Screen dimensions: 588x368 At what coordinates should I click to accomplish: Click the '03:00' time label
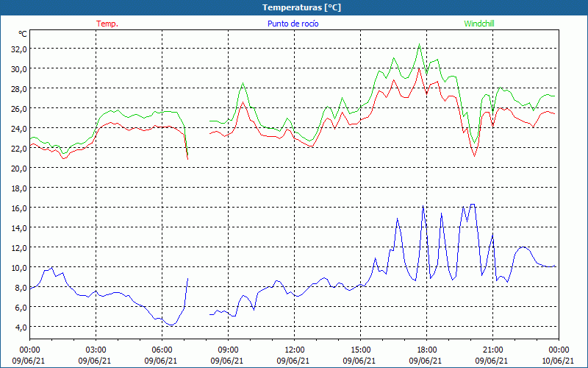(96, 350)
